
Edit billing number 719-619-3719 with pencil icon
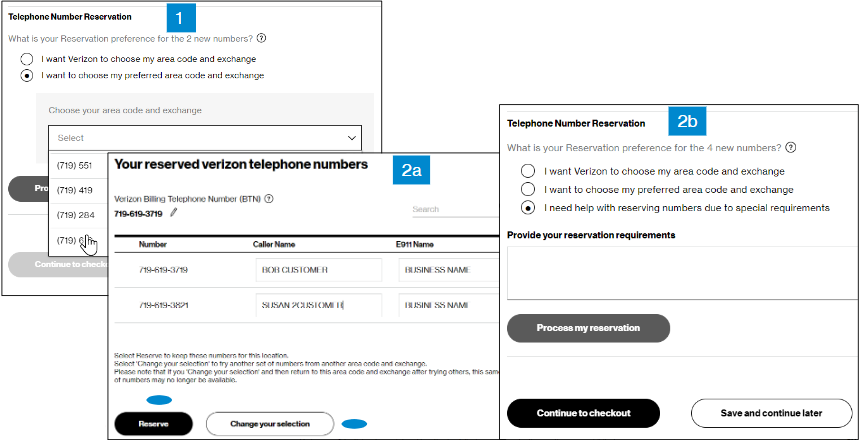174,213
